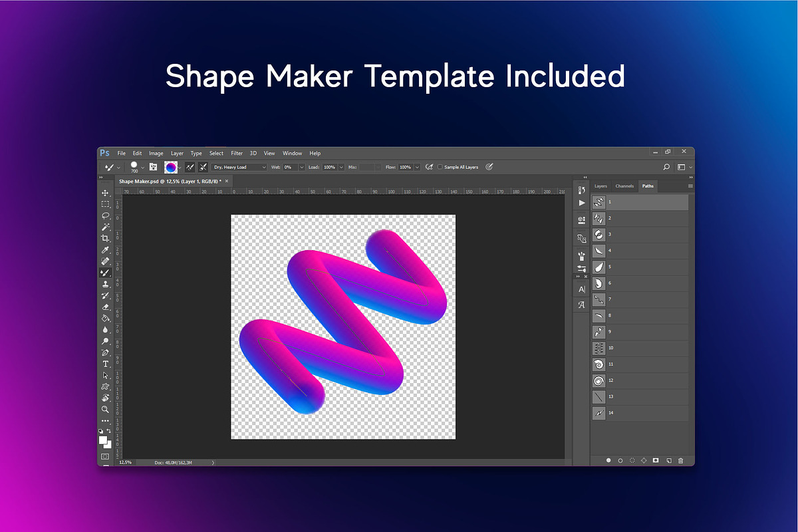Screen dimensions: 798x532
Task: Open the Dry, Heavy Load preset dropdown
Action: click(x=239, y=168)
